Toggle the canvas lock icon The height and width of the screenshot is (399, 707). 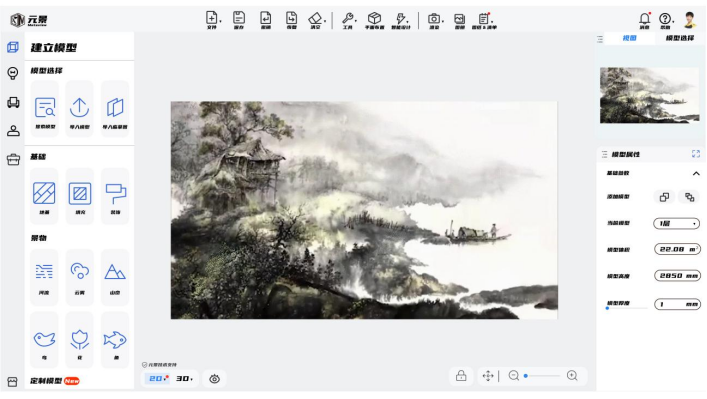pos(461,376)
